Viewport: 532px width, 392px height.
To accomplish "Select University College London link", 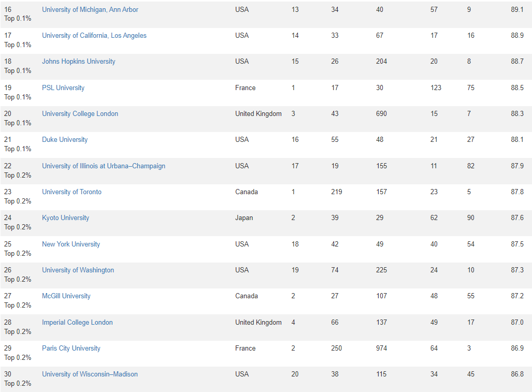I will pos(80,113).
